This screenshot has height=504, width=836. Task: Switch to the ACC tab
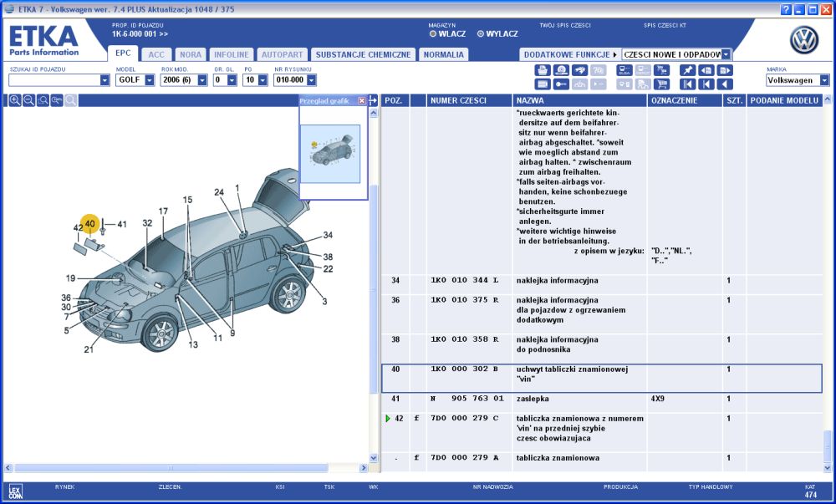(x=157, y=54)
